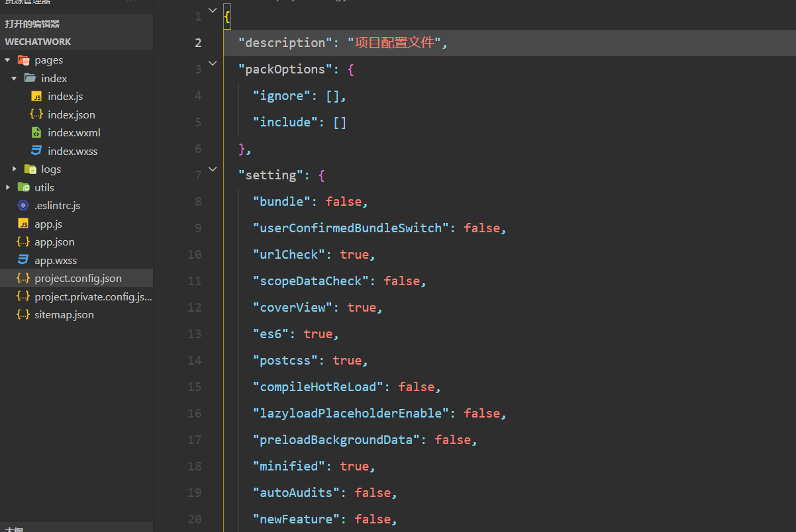Click the app.wxss file icon

coord(23,260)
